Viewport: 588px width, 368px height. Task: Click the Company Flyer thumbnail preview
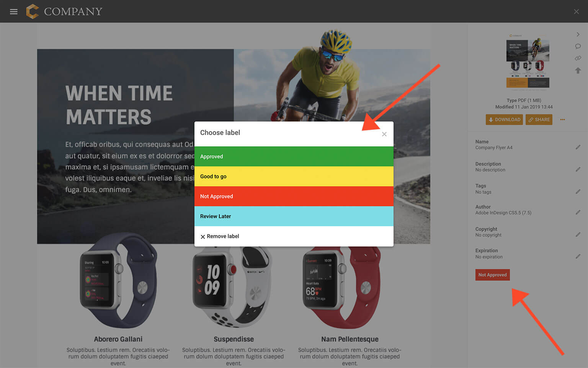click(528, 62)
